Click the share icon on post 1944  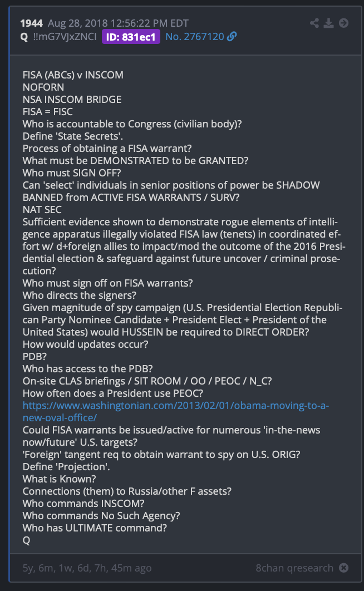(314, 23)
